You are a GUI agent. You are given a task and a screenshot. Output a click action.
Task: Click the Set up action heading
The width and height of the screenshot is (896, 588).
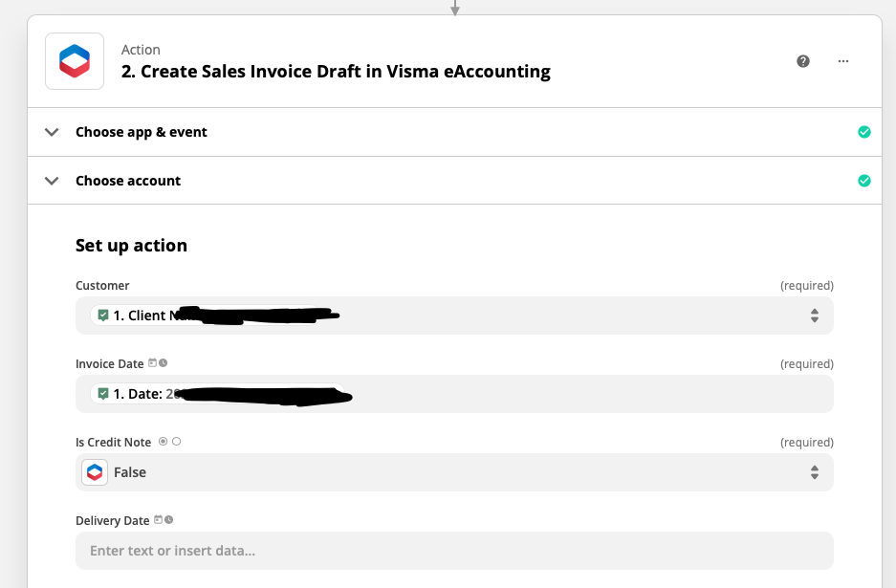131,246
